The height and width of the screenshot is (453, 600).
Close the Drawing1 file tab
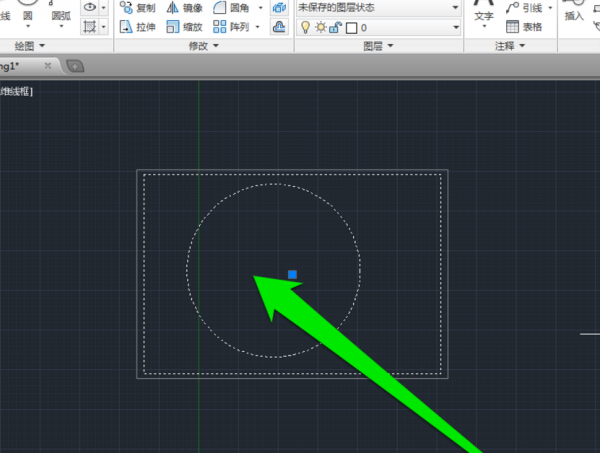click(48, 66)
